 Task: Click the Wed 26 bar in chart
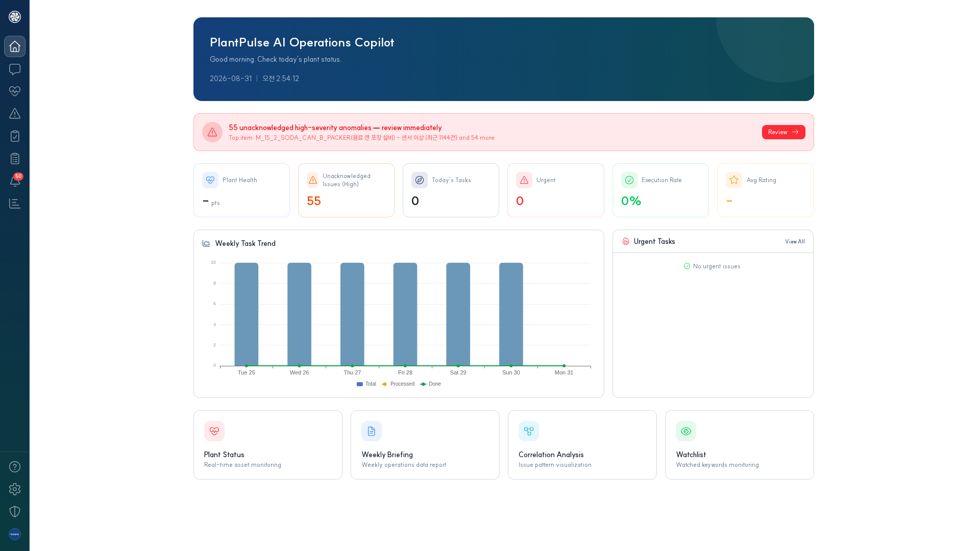[300, 314]
